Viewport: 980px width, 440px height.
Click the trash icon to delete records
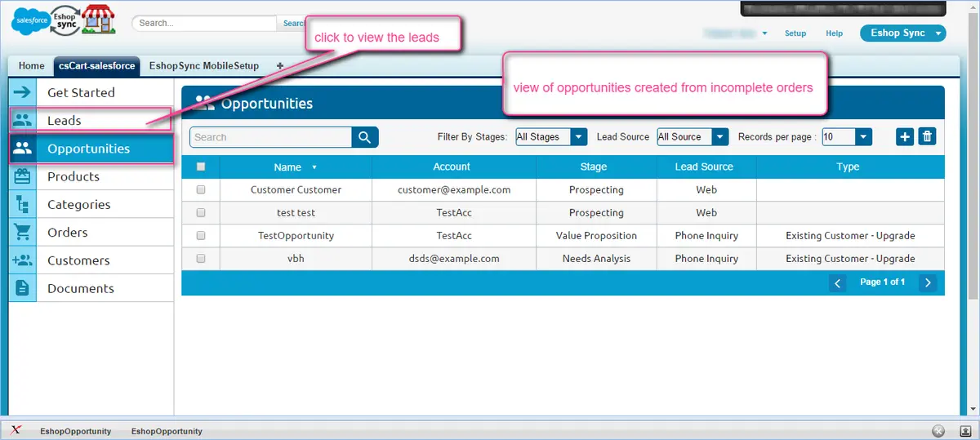pyautogui.click(x=927, y=137)
